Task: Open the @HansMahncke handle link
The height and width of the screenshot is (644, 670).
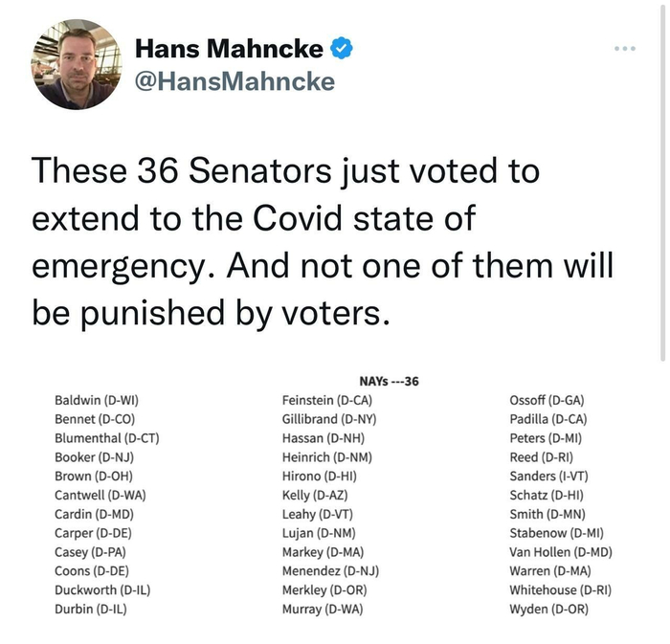Action: click(234, 82)
